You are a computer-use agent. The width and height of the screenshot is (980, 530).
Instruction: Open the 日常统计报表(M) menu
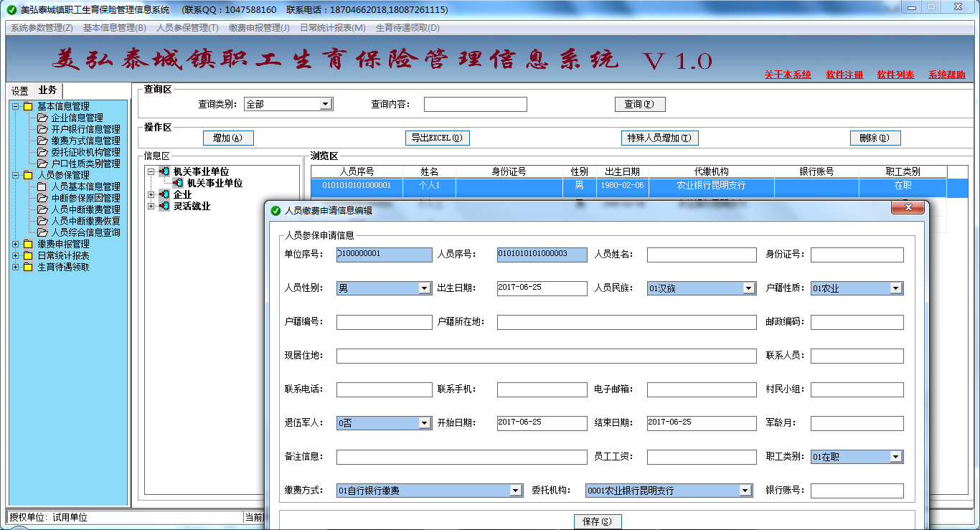(x=333, y=28)
